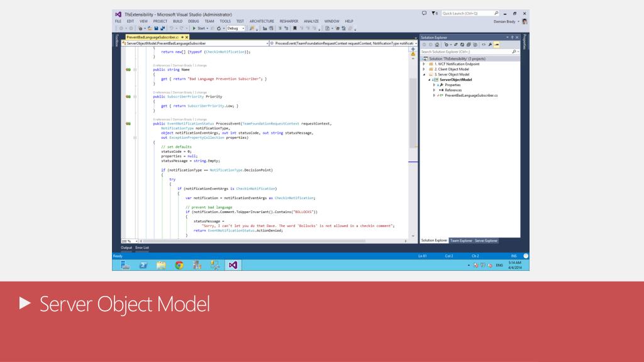Open the Toolbox side tab

116,40
